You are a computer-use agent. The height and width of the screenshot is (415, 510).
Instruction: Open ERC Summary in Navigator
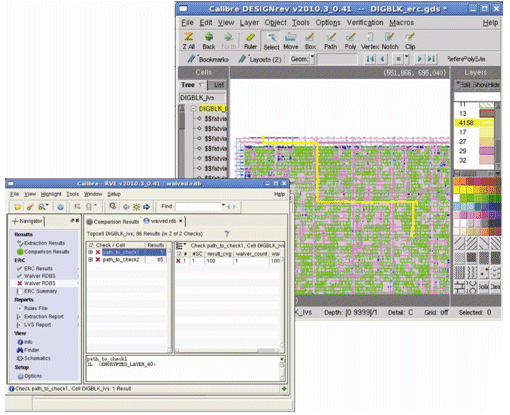(x=37, y=291)
